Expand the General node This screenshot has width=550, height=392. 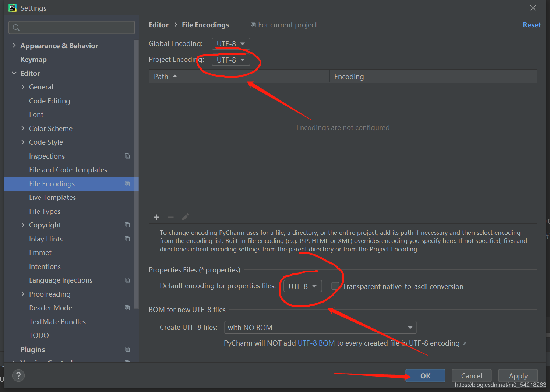[x=23, y=87]
